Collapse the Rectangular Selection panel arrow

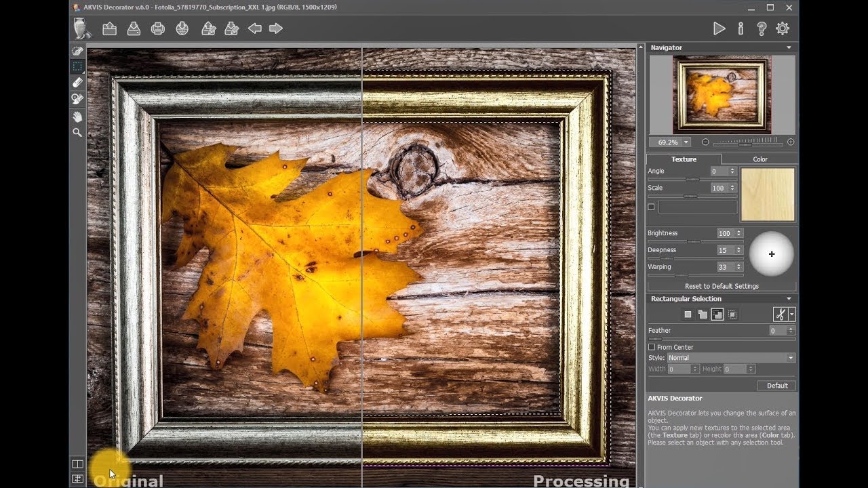pos(789,299)
